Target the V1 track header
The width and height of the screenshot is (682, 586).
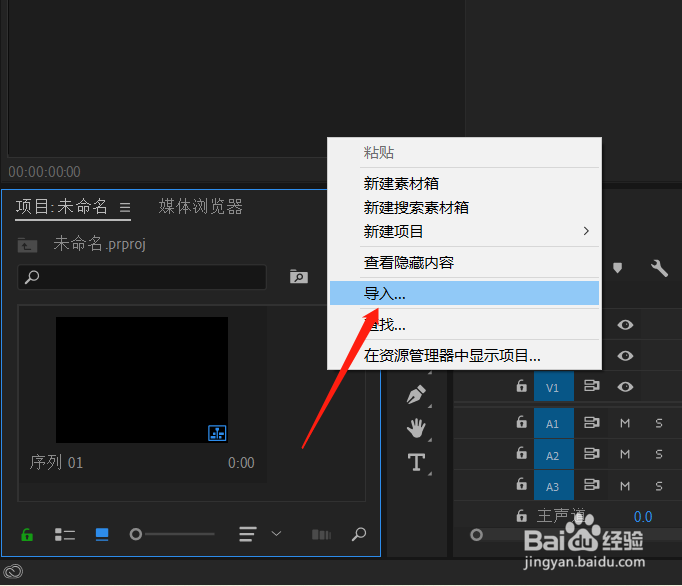click(554, 387)
